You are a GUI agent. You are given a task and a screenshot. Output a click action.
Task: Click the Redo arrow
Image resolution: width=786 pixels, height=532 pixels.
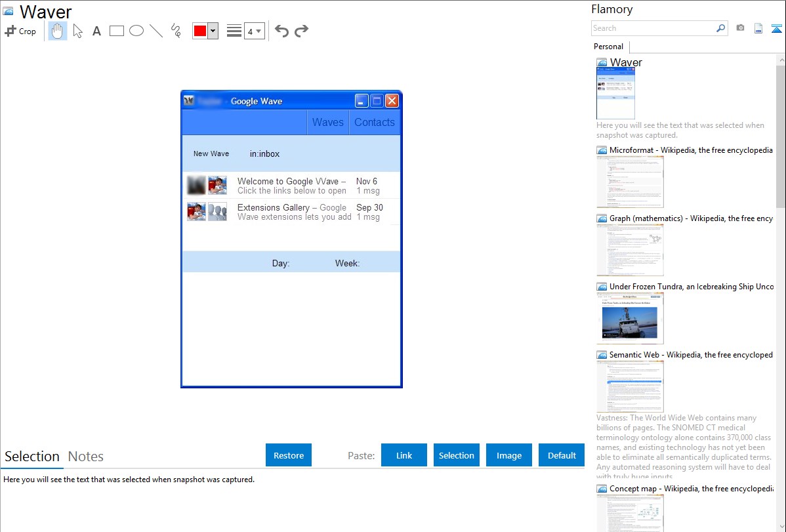[301, 31]
